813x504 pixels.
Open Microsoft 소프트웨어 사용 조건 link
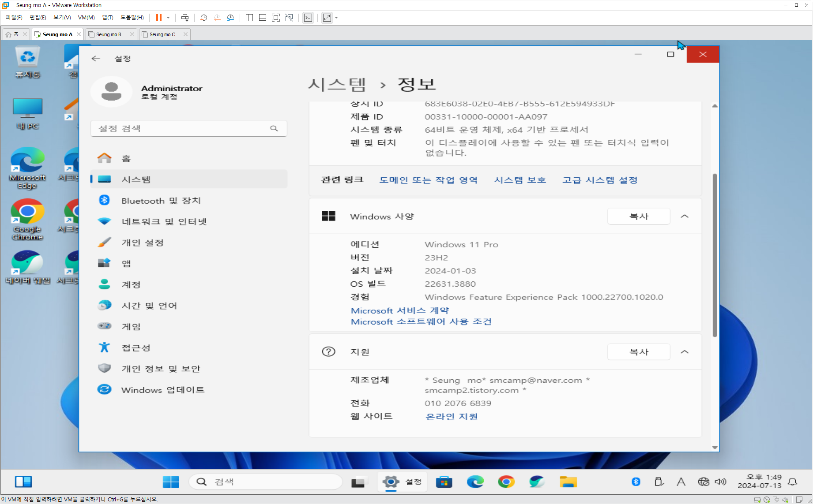pos(421,321)
